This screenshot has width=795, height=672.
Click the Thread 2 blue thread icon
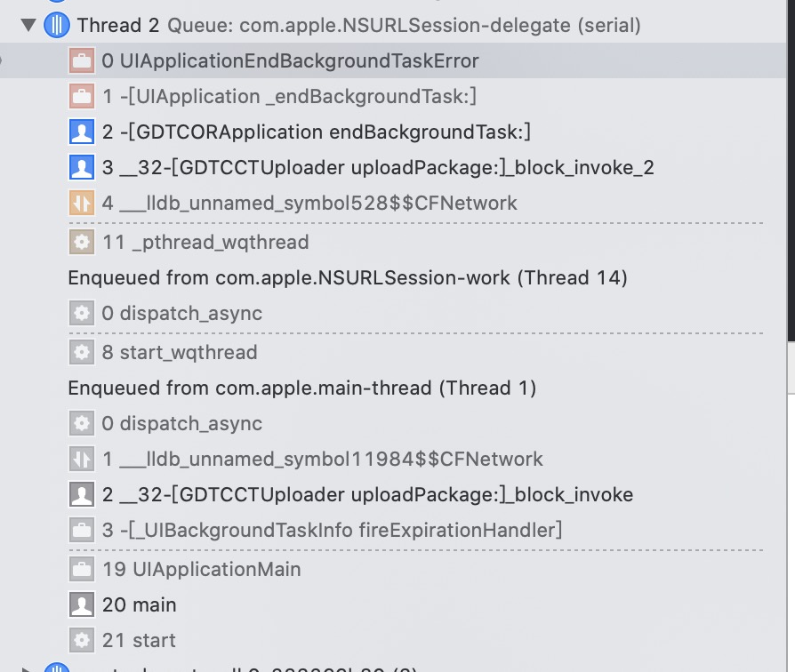(x=57, y=25)
